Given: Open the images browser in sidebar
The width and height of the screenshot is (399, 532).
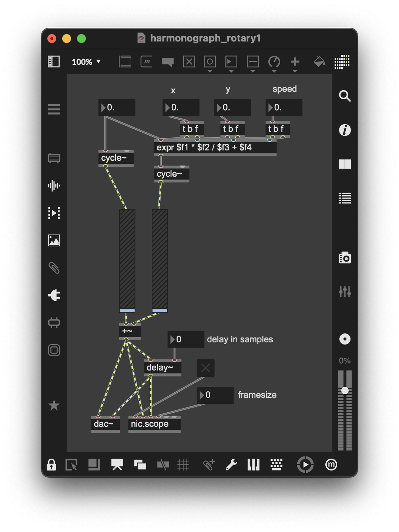Looking at the screenshot, I should pos(54,240).
